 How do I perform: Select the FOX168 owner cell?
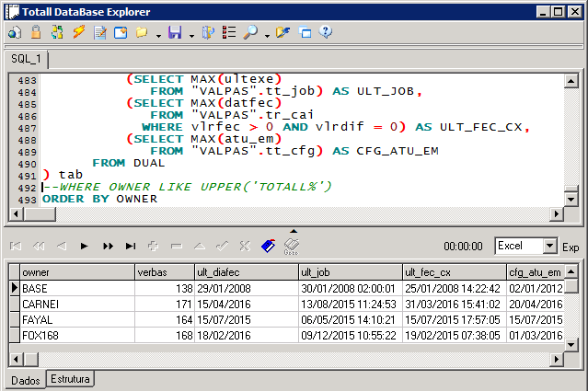(x=77, y=336)
